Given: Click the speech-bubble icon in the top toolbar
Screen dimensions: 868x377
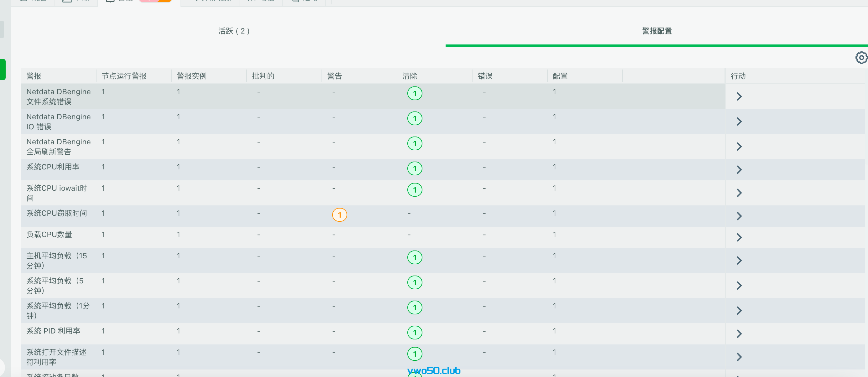Looking at the screenshot, I should (x=295, y=1).
